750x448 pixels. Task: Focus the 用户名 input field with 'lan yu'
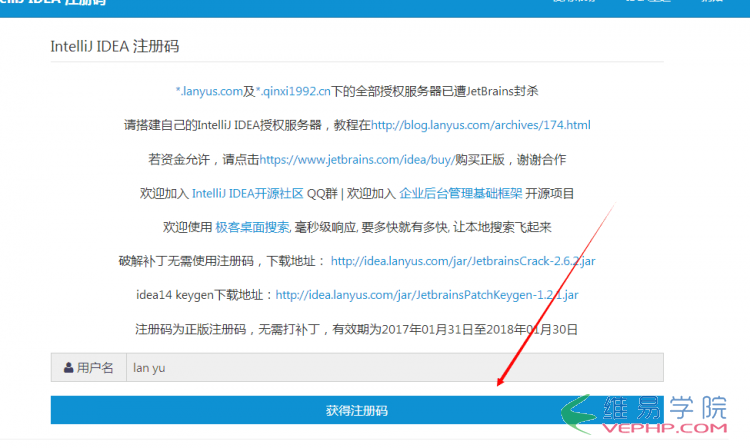pos(395,368)
